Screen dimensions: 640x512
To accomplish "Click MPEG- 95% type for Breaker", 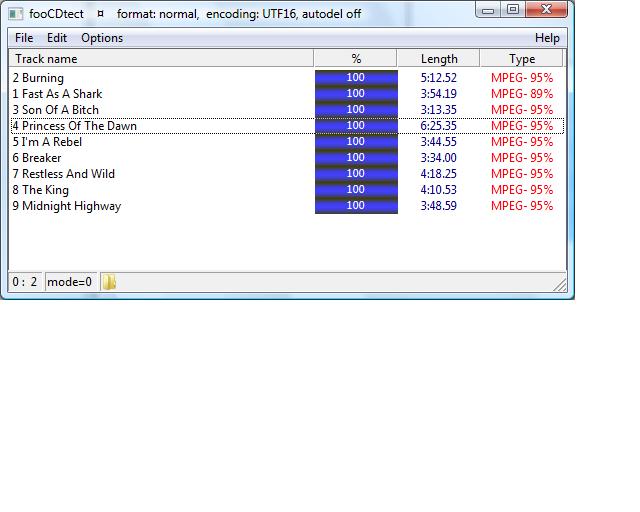I will pyautogui.click(x=522, y=158).
